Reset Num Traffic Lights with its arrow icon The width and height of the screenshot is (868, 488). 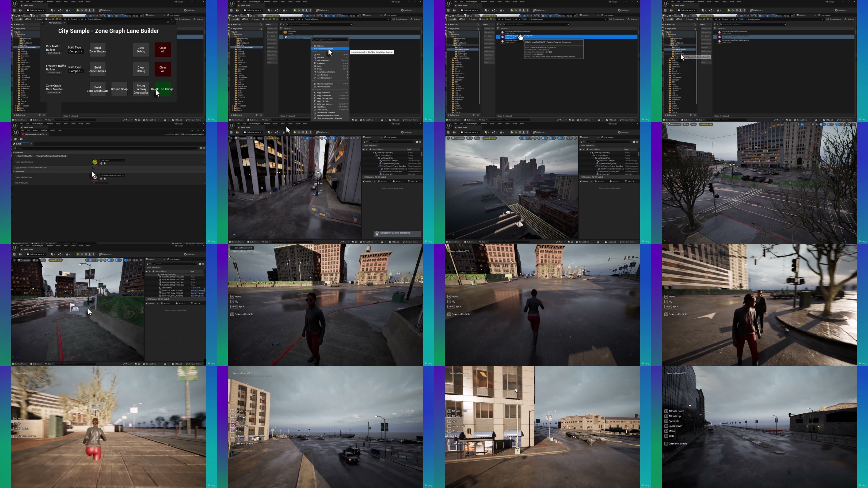204,183
